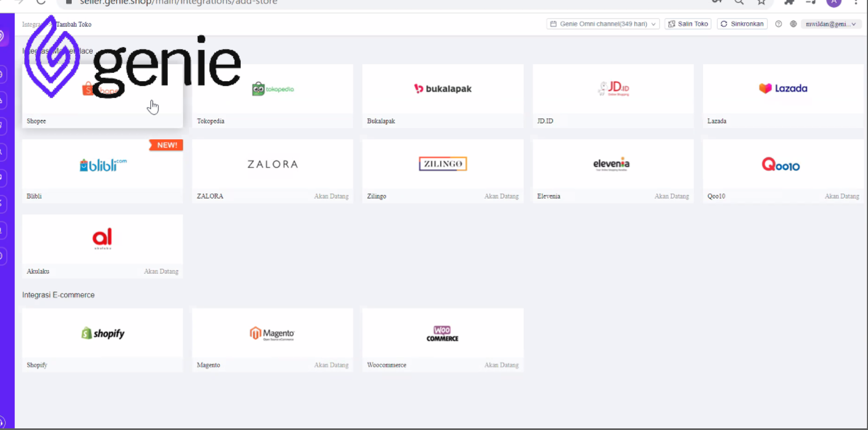Select the Qoo10 logo card

[783, 171]
